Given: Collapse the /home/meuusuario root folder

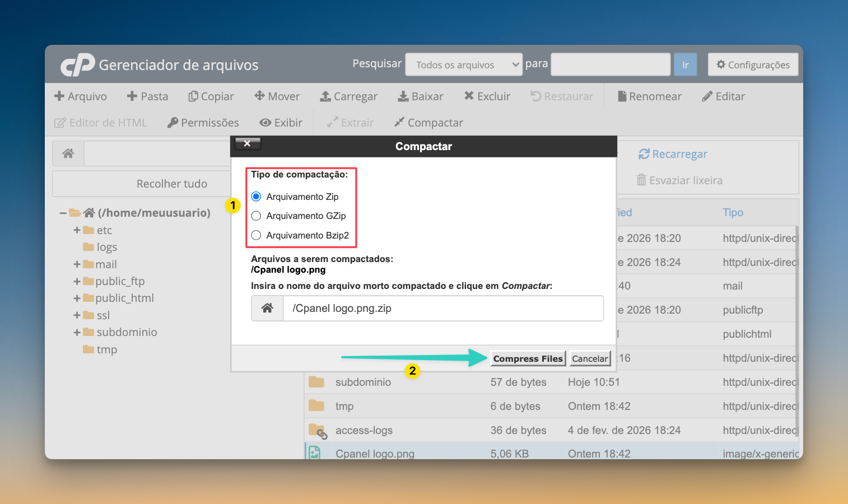Looking at the screenshot, I should (x=63, y=213).
